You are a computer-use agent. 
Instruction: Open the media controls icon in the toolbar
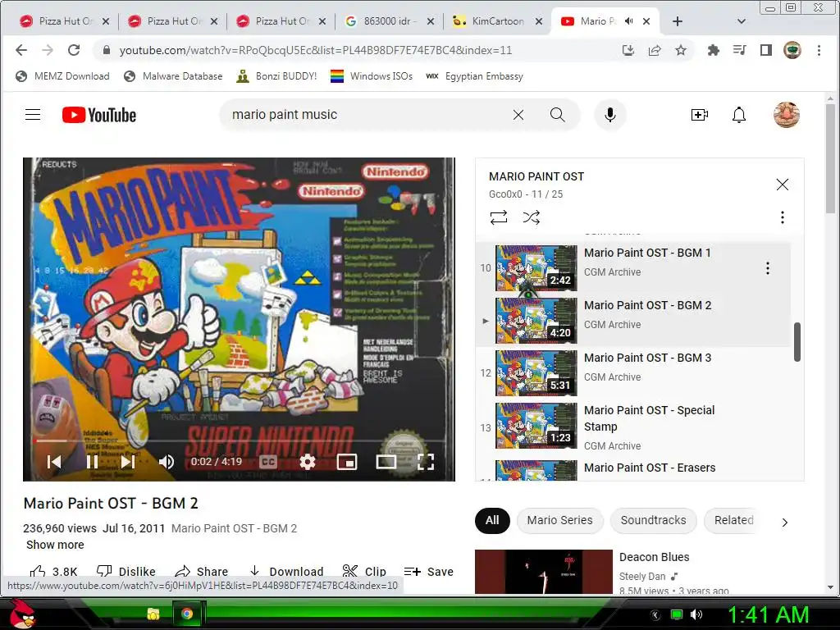pos(739,50)
